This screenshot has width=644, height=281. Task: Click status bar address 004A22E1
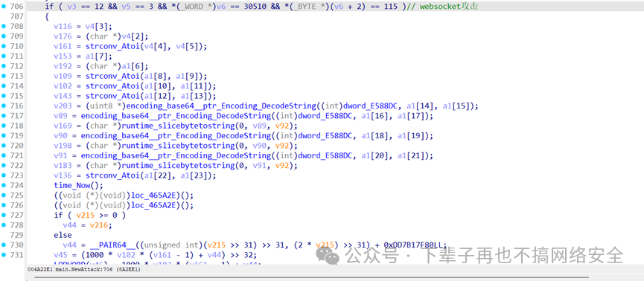39,270
